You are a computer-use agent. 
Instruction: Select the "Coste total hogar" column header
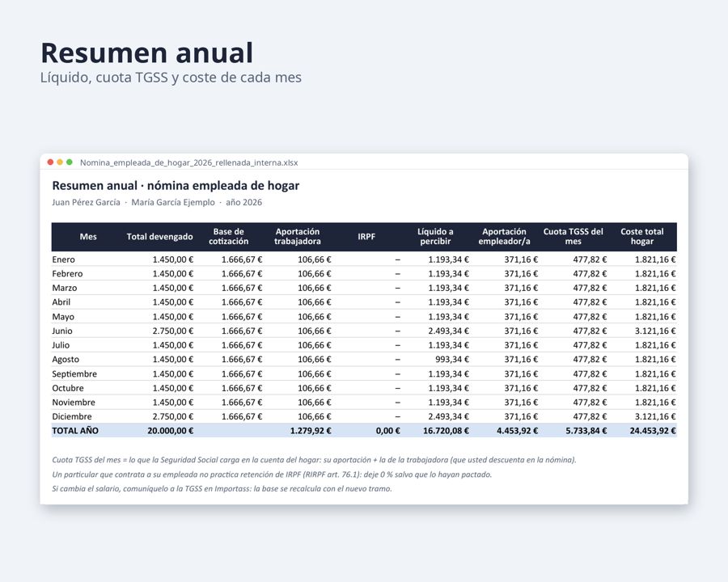point(642,237)
